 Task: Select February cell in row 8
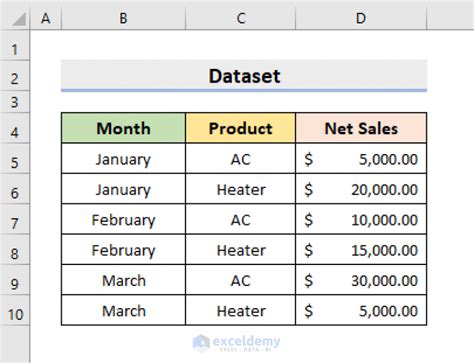pos(123,250)
